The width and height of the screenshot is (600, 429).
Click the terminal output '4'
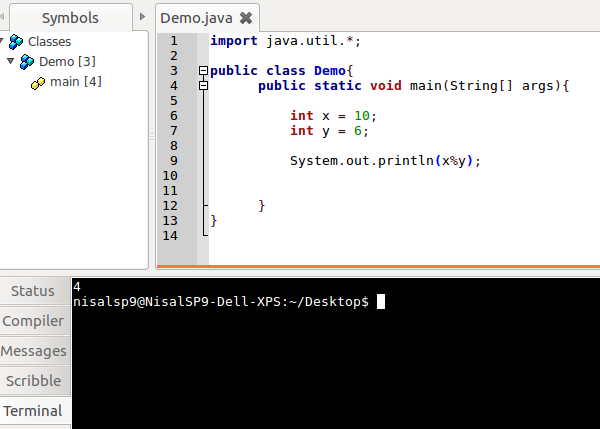(x=77, y=287)
